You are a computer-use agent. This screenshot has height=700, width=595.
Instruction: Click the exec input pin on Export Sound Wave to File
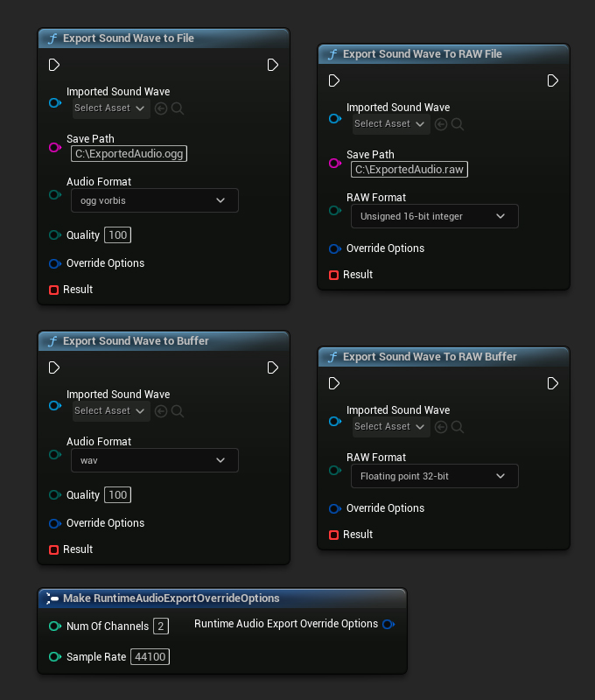[53, 65]
